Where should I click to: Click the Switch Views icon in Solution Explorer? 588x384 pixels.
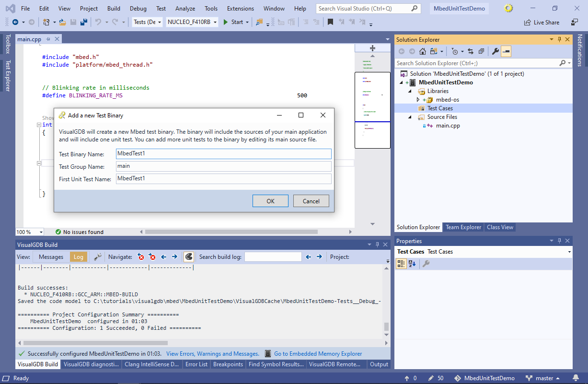pyautogui.click(x=433, y=51)
